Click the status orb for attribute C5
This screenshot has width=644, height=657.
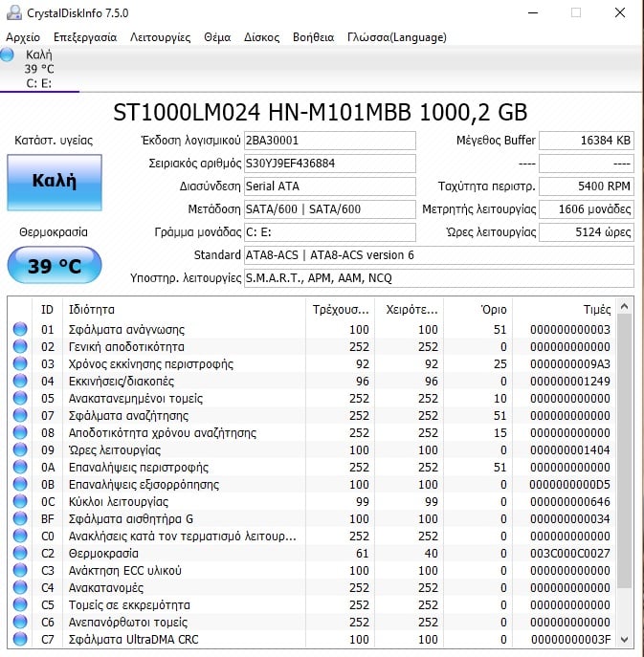click(x=20, y=604)
